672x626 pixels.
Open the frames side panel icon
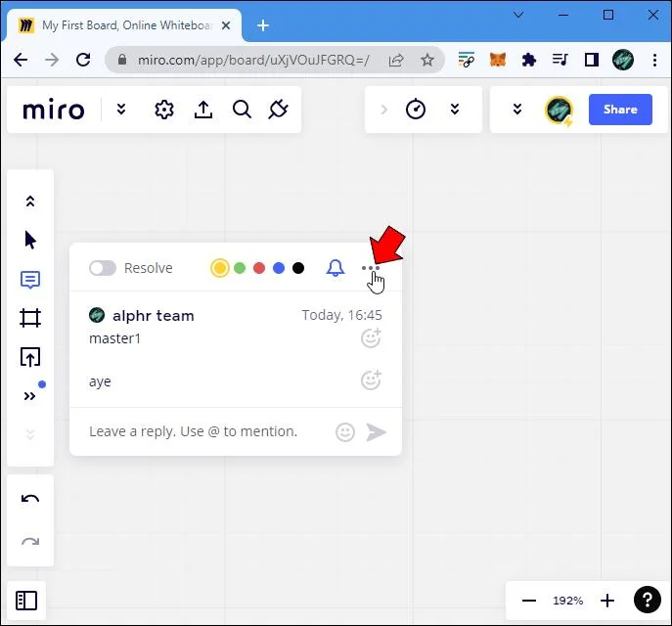coord(26,601)
